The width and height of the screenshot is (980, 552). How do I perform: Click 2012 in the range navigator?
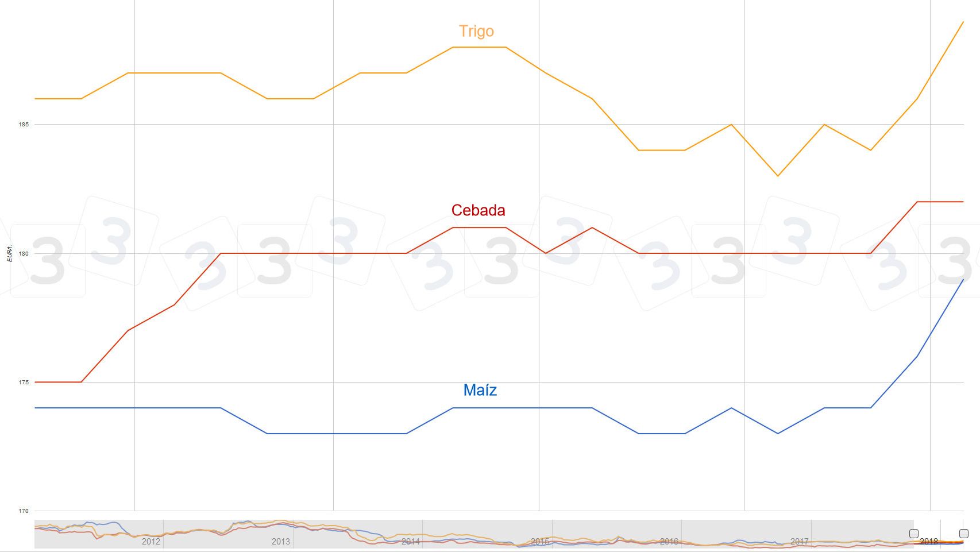click(151, 542)
